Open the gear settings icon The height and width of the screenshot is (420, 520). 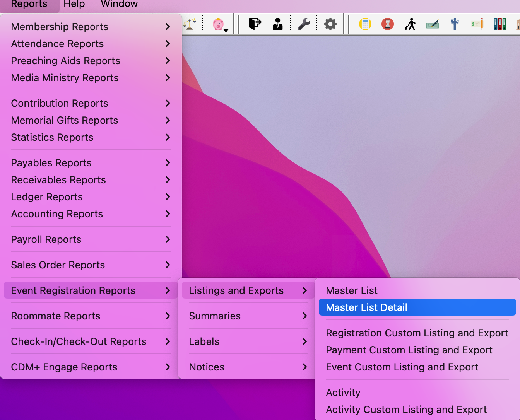point(330,24)
